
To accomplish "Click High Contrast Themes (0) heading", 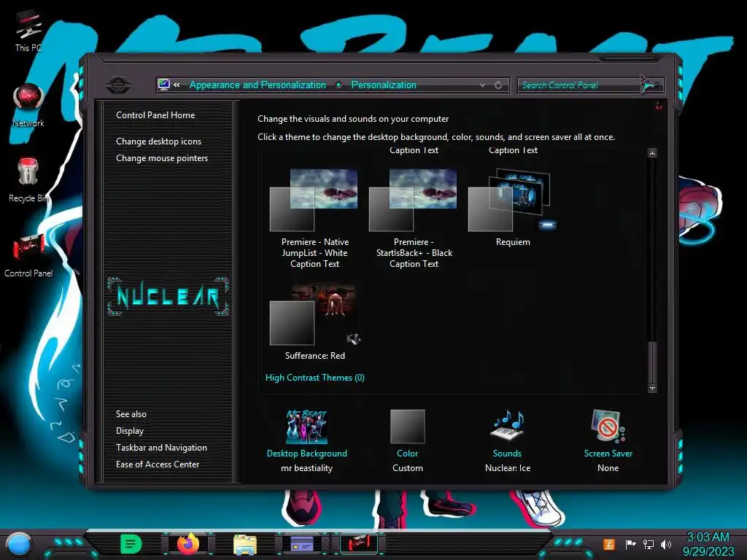I will [x=315, y=378].
